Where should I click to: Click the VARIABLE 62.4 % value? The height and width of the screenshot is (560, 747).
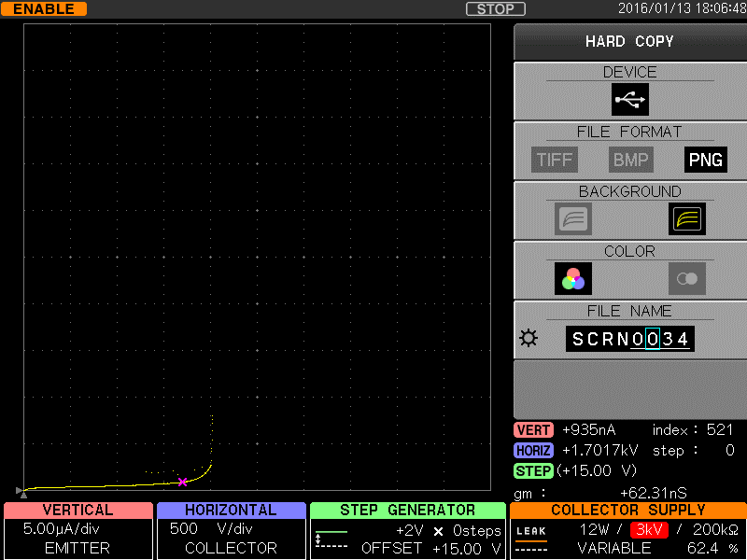[x=660, y=549]
